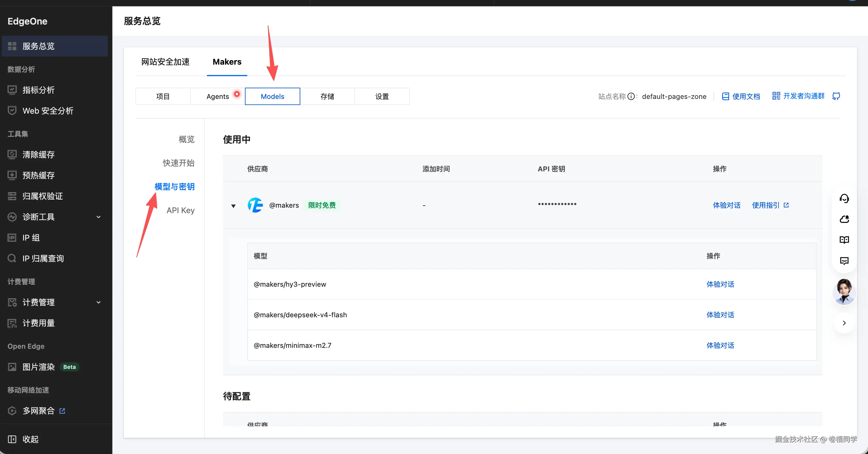Open the book documentation icon in floating bar
The image size is (868, 454).
pos(844,240)
